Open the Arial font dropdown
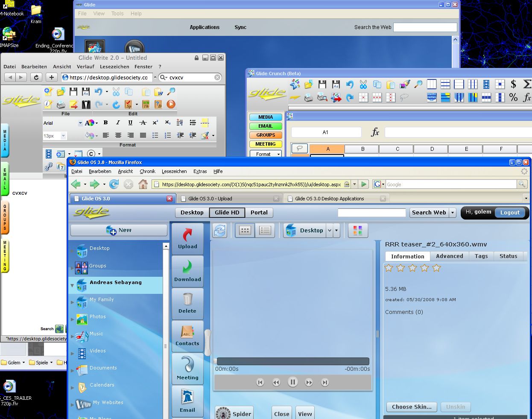Image resolution: width=532 pixels, height=419 pixels. point(80,123)
